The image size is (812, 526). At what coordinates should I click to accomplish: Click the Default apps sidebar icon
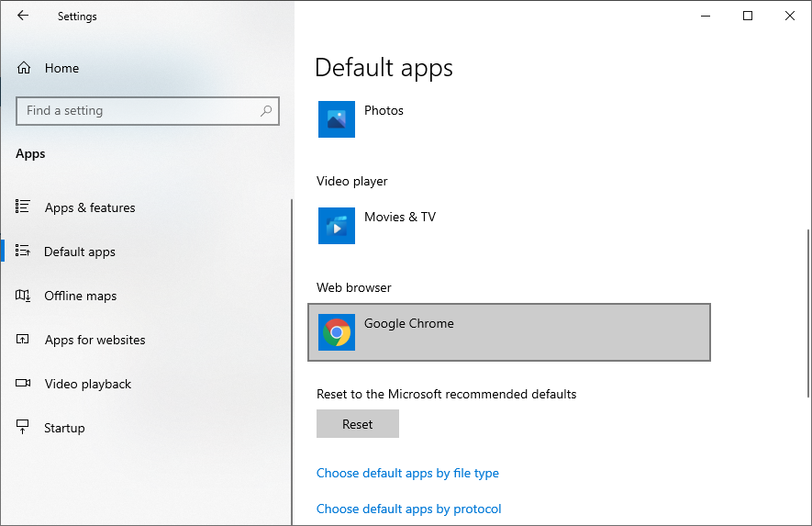23,251
